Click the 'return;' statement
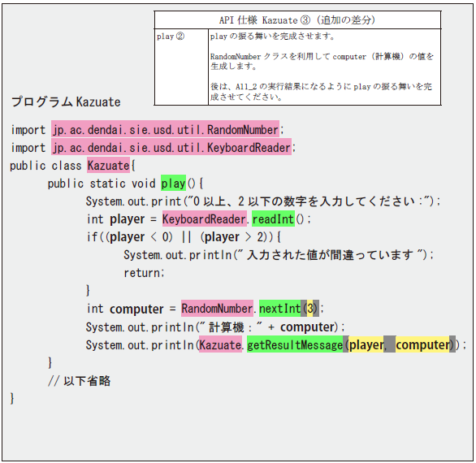Image resolution: width=476 pixels, height=463 pixels. coord(144,273)
